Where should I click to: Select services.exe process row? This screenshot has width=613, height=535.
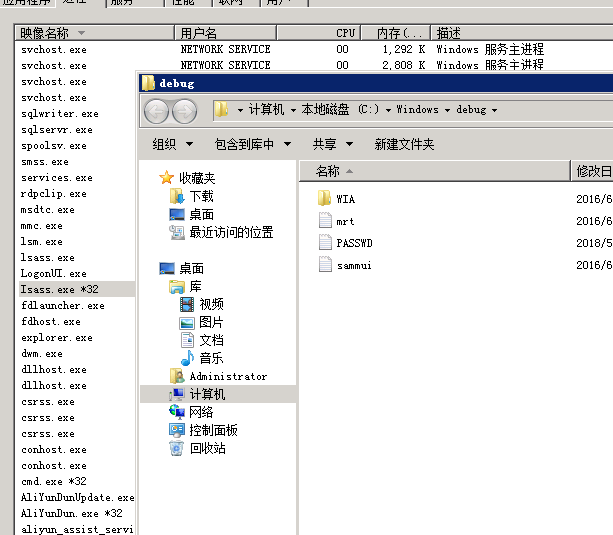77,178
